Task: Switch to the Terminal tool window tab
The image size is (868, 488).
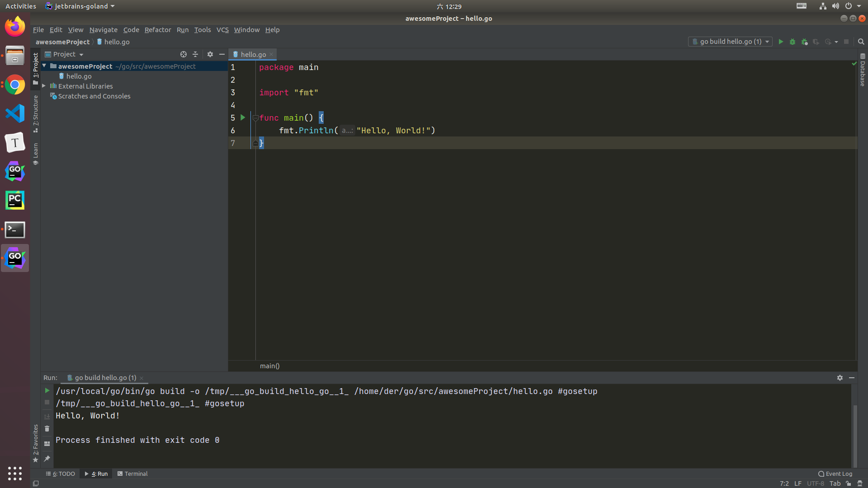Action: (x=132, y=474)
